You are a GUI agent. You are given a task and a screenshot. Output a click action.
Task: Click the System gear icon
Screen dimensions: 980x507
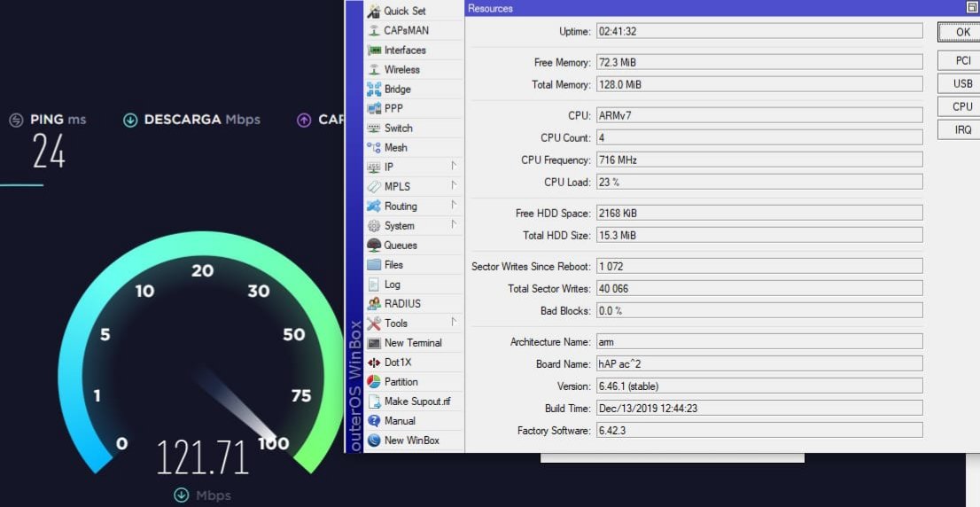(374, 226)
